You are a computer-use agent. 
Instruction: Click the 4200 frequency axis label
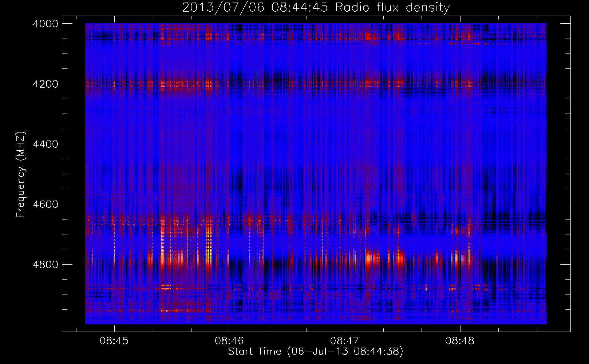tap(46, 84)
